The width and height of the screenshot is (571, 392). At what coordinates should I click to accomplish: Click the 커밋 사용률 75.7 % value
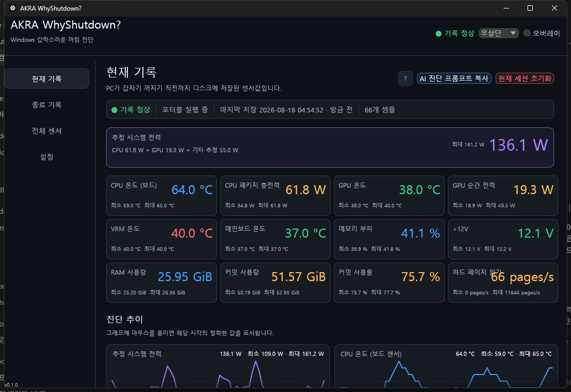pyautogui.click(x=421, y=277)
